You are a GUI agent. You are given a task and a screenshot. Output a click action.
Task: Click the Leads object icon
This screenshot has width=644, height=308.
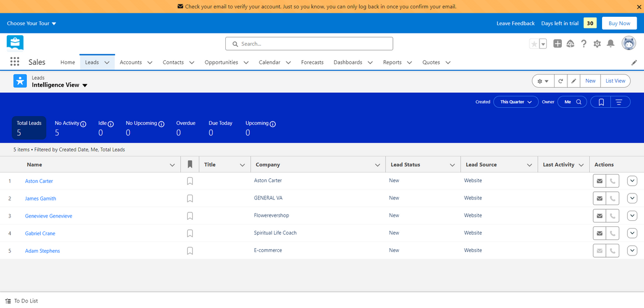pyautogui.click(x=20, y=81)
